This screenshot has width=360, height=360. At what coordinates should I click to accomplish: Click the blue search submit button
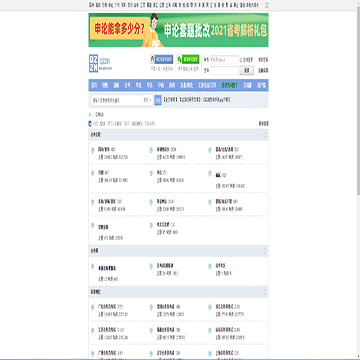158,100
